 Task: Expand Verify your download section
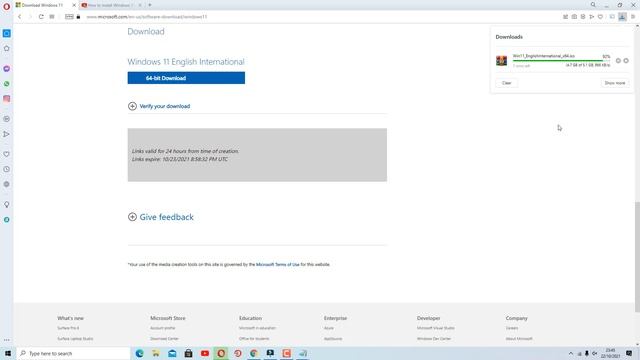click(x=159, y=106)
